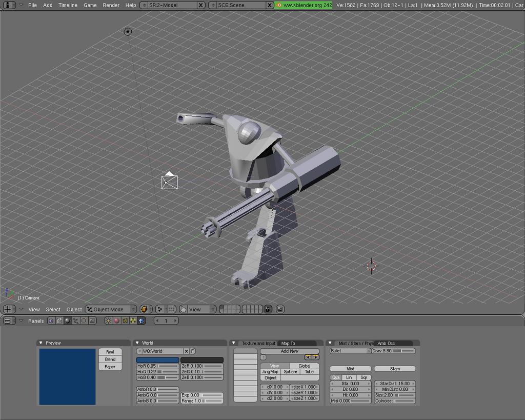This screenshot has width=525, height=420.
Task: Open Material buttons red sphere icon
Action: 117,321
